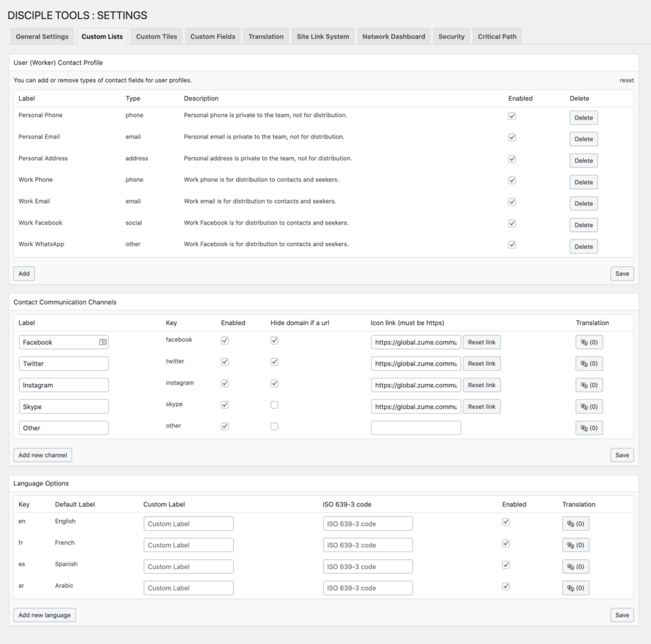Screen dimensions: 651x644
Task: Disable the French language option
Action: [505, 543]
